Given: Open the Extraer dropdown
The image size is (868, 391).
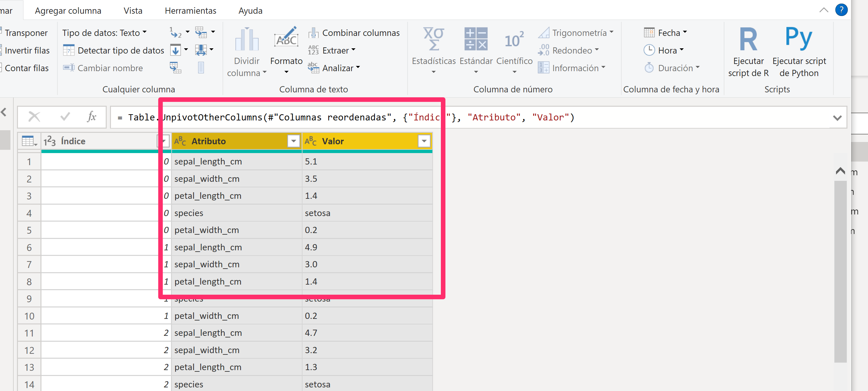Looking at the screenshot, I should coord(339,51).
